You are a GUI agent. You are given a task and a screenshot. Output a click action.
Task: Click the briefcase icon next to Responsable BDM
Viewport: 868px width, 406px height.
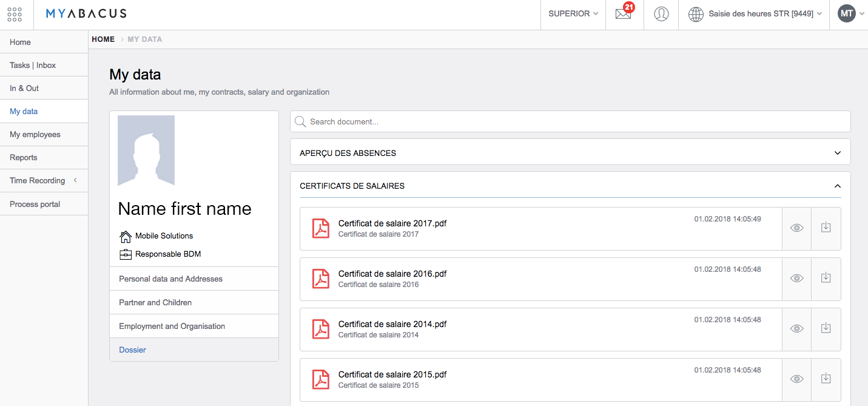point(126,254)
